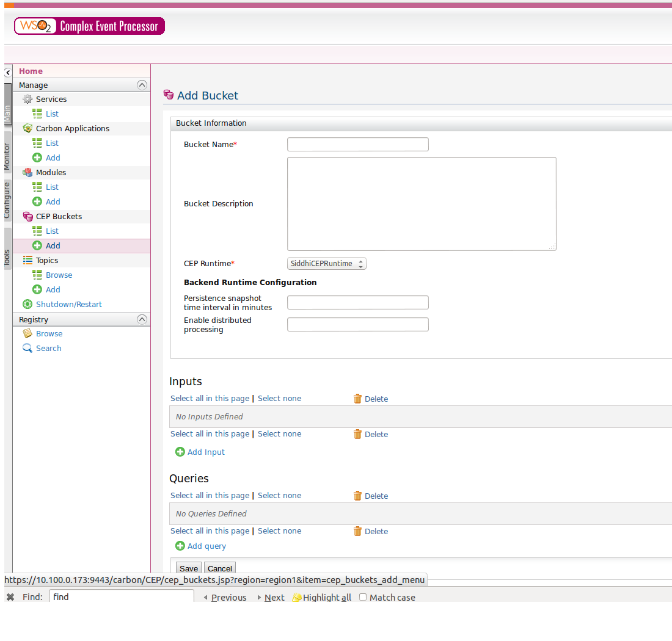Open Search under Registry

pyautogui.click(x=48, y=348)
